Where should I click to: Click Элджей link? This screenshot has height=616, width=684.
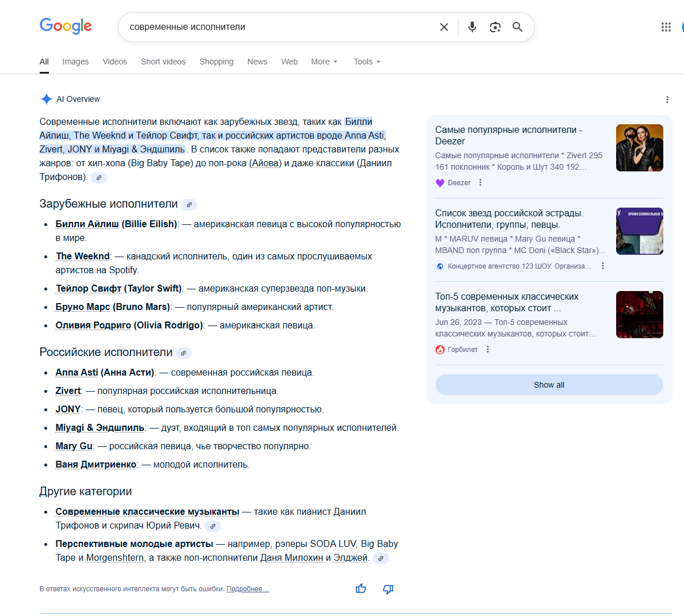click(x=351, y=557)
